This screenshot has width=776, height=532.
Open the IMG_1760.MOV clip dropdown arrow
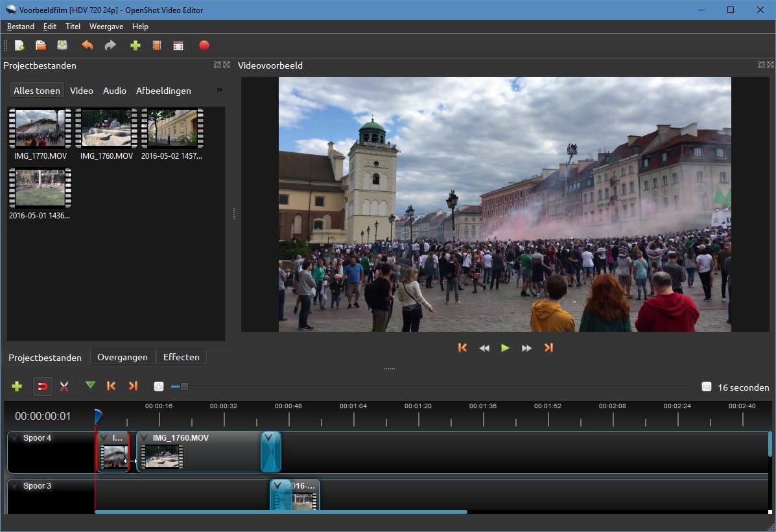tap(144, 439)
